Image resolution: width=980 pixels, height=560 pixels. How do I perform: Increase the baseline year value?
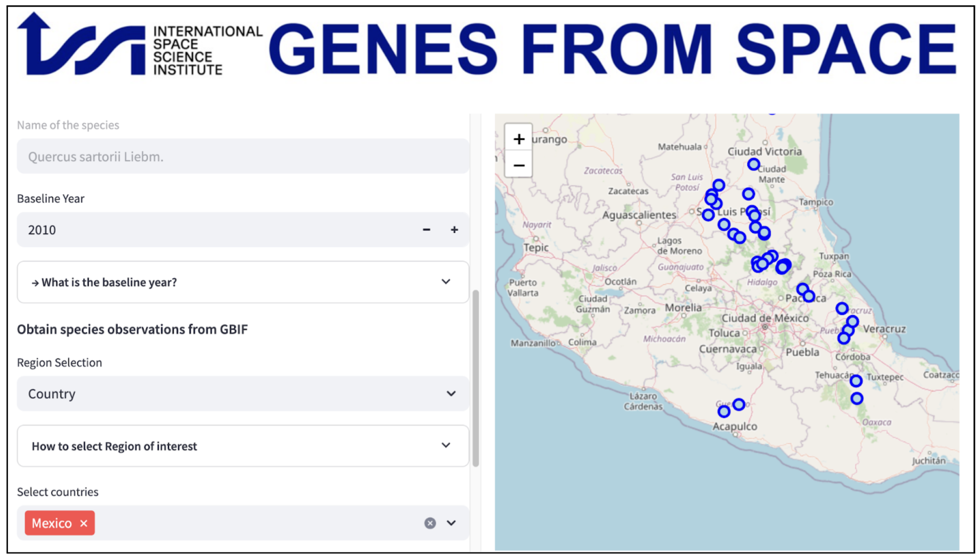click(x=454, y=230)
